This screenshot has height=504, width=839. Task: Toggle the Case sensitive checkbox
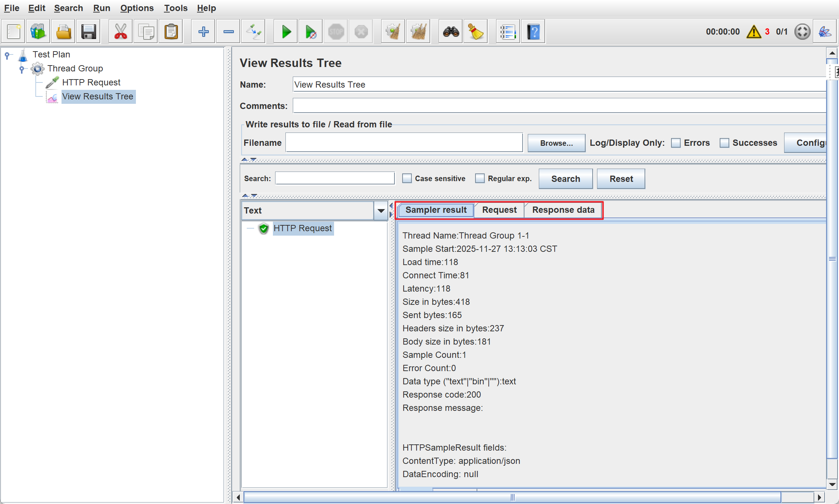(407, 179)
